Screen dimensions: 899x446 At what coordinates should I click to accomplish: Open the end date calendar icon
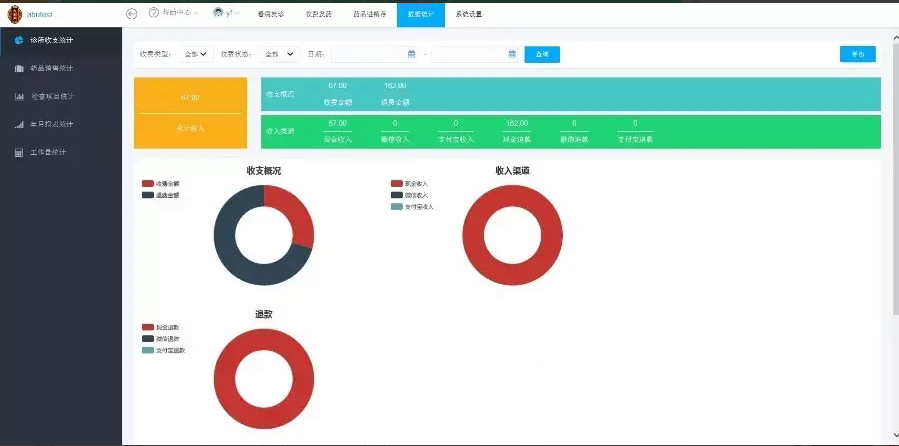tap(512, 54)
